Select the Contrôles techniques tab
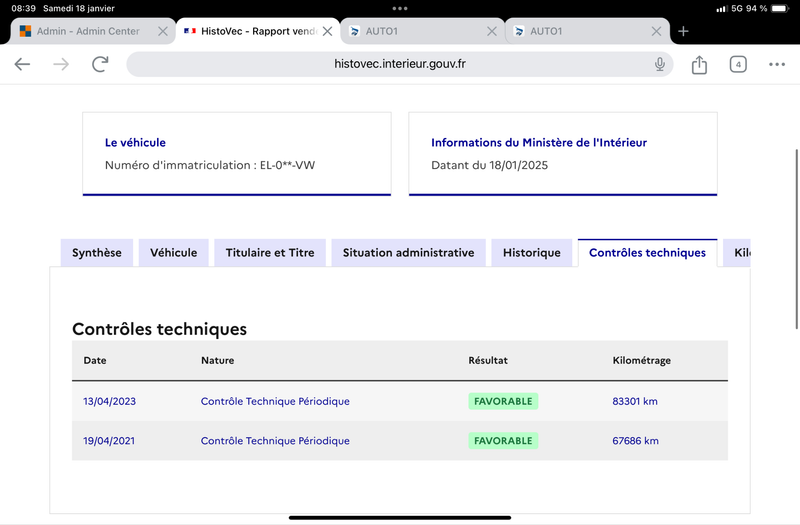Image resolution: width=800 pixels, height=525 pixels. tap(647, 253)
